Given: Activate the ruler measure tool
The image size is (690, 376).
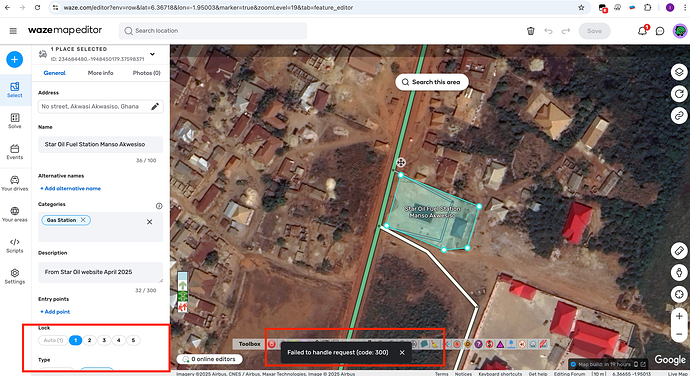Looking at the screenshot, I should (x=679, y=251).
